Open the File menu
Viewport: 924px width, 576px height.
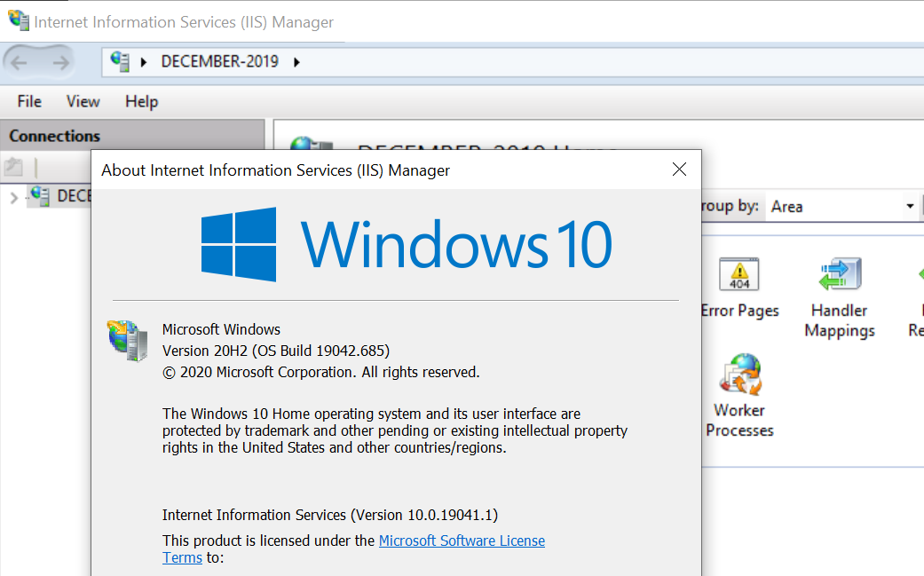(x=29, y=101)
